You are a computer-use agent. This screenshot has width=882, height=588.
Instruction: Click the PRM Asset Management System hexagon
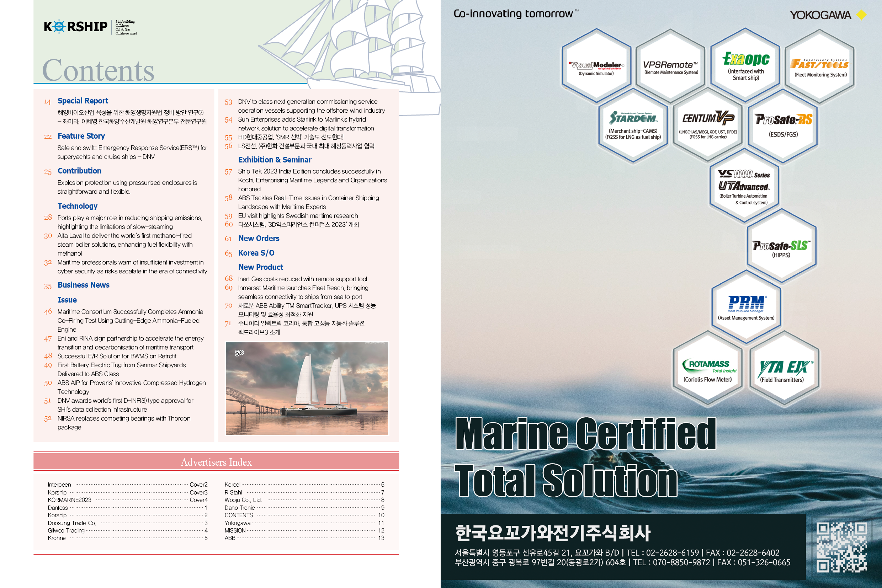pyautogui.click(x=746, y=307)
